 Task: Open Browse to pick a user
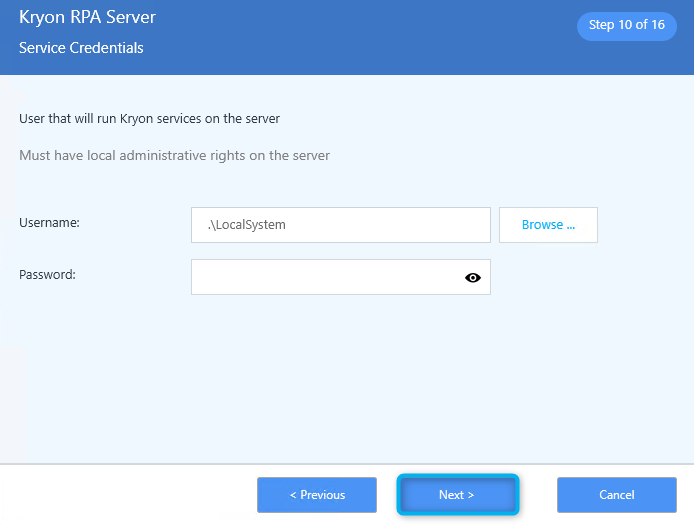pyautogui.click(x=548, y=225)
